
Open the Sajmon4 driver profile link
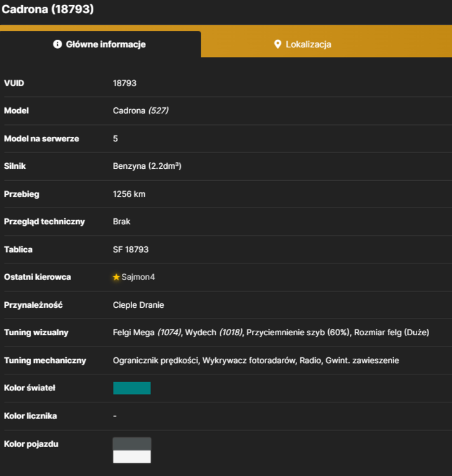click(138, 277)
